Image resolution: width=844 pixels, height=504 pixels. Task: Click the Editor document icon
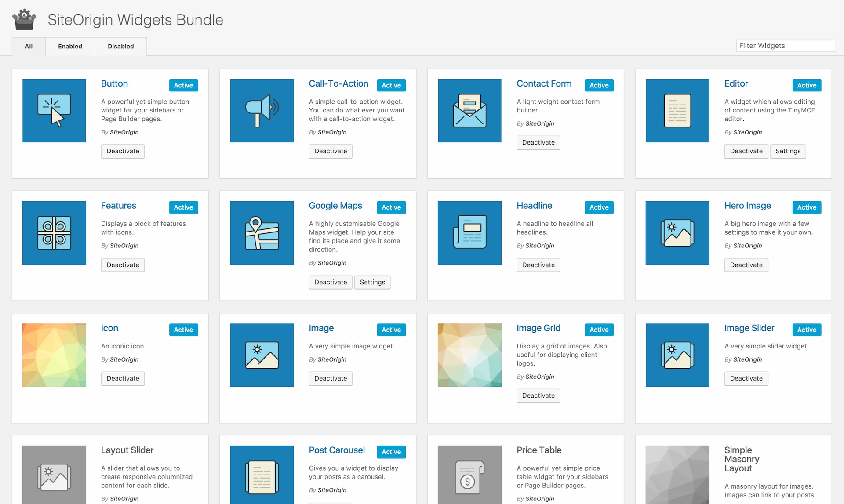coord(677,111)
